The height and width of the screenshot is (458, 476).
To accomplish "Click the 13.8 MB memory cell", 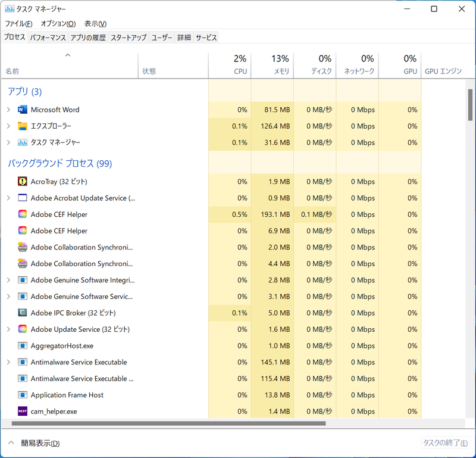I will click(x=273, y=395).
